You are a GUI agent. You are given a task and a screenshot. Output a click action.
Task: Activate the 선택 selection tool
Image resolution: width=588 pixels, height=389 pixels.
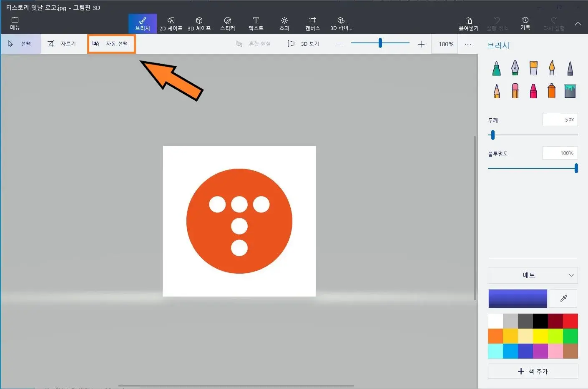click(20, 44)
